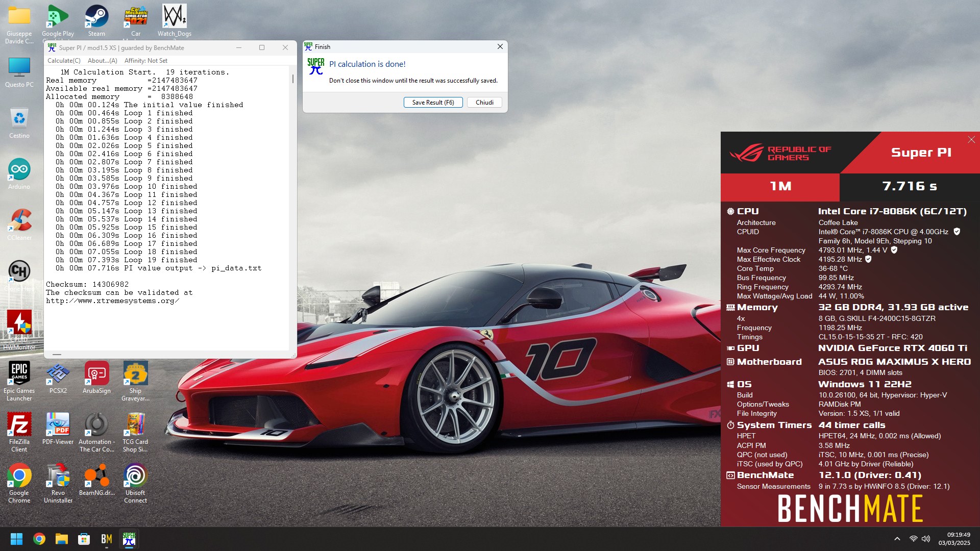Launch CCleaner from the desktop

(19, 226)
